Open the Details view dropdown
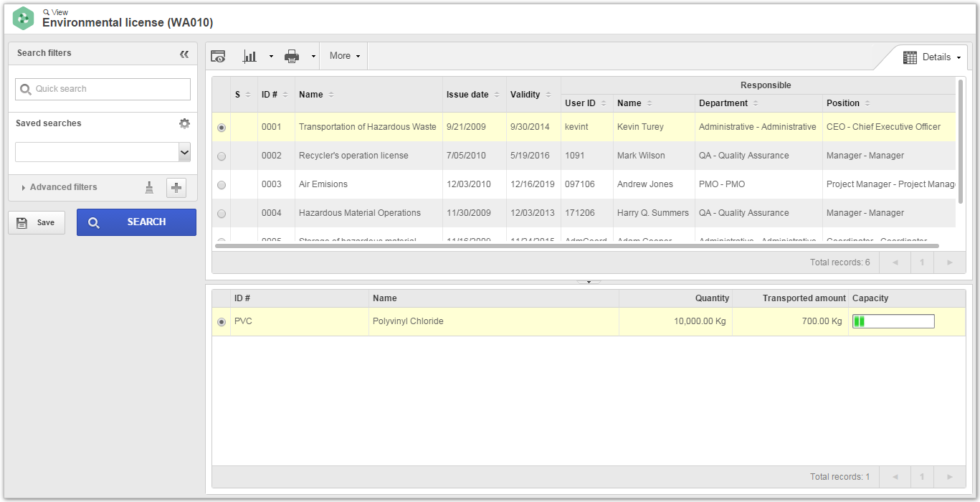The height and width of the screenshot is (502, 980). coord(932,57)
